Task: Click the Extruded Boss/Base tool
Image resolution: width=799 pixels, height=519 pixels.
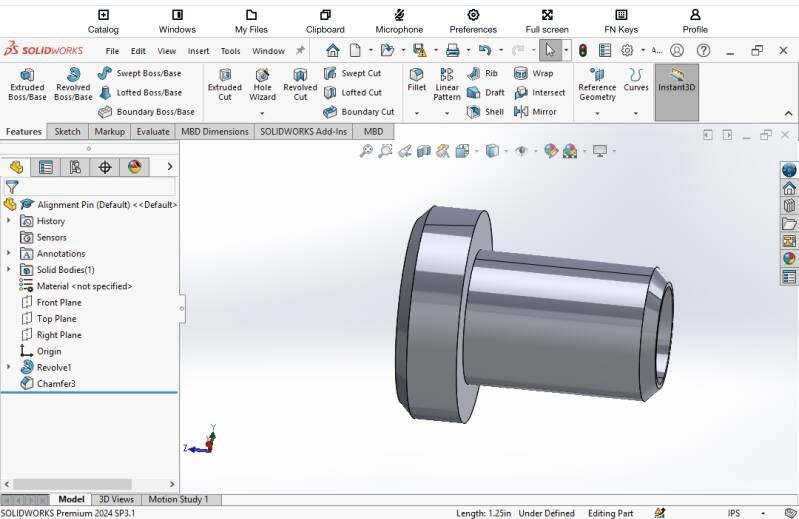Action: point(27,84)
